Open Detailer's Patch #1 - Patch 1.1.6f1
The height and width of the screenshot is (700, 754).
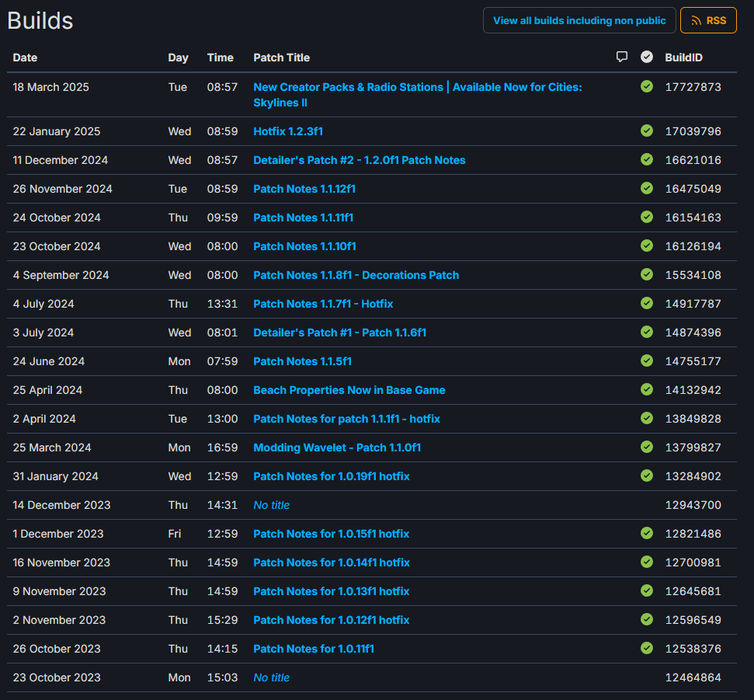pos(340,333)
